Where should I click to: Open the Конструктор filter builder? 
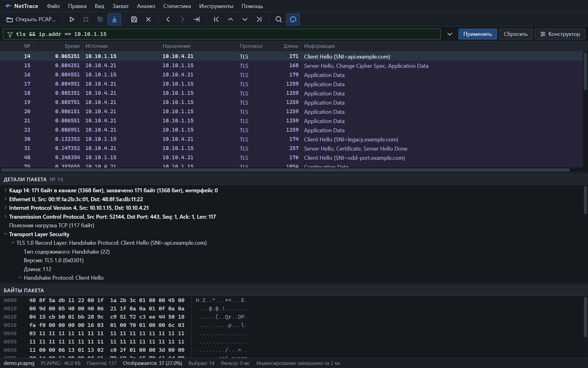560,34
